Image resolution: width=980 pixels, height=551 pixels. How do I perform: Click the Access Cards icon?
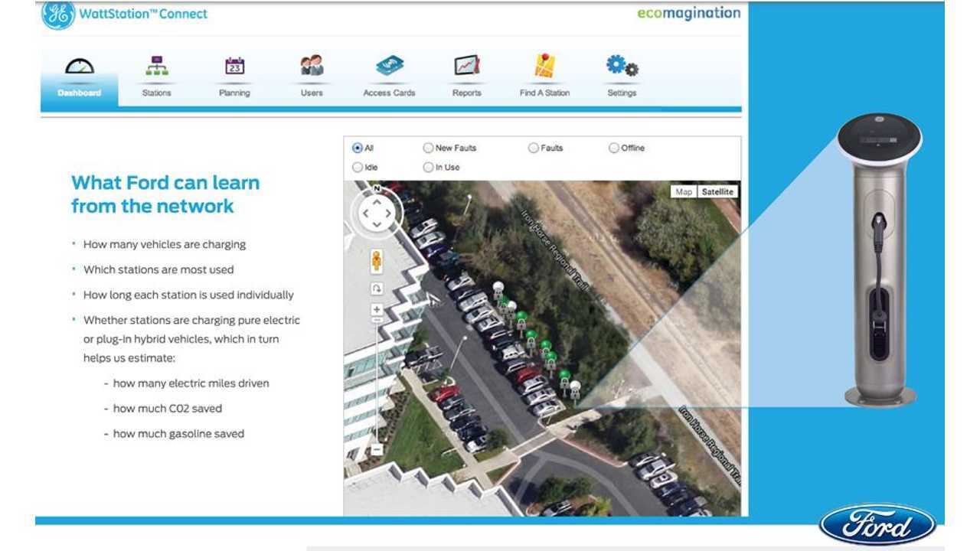390,67
